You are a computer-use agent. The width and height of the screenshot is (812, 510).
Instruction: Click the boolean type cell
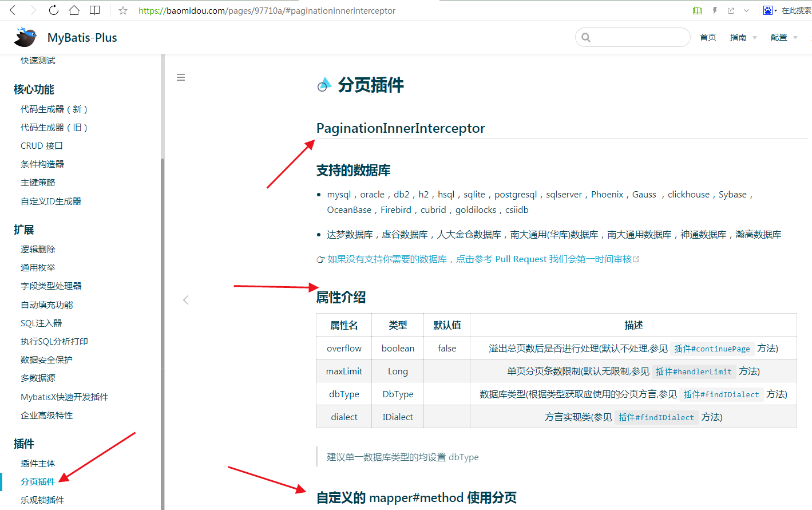398,348
